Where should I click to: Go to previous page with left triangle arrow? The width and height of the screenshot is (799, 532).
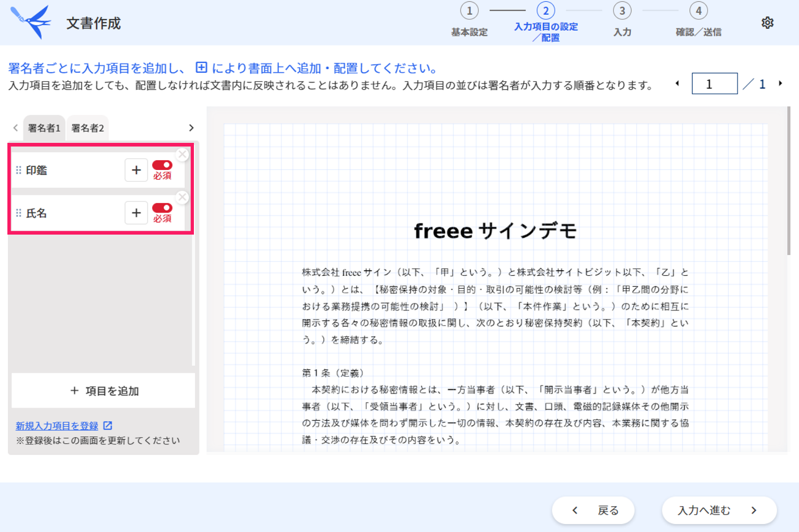(678, 83)
